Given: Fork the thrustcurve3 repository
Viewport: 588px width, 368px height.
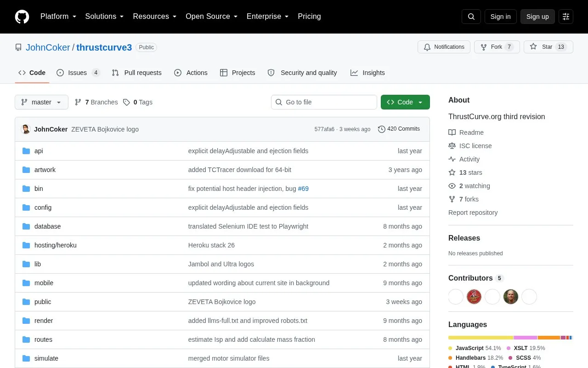Looking at the screenshot, I should pos(497,47).
